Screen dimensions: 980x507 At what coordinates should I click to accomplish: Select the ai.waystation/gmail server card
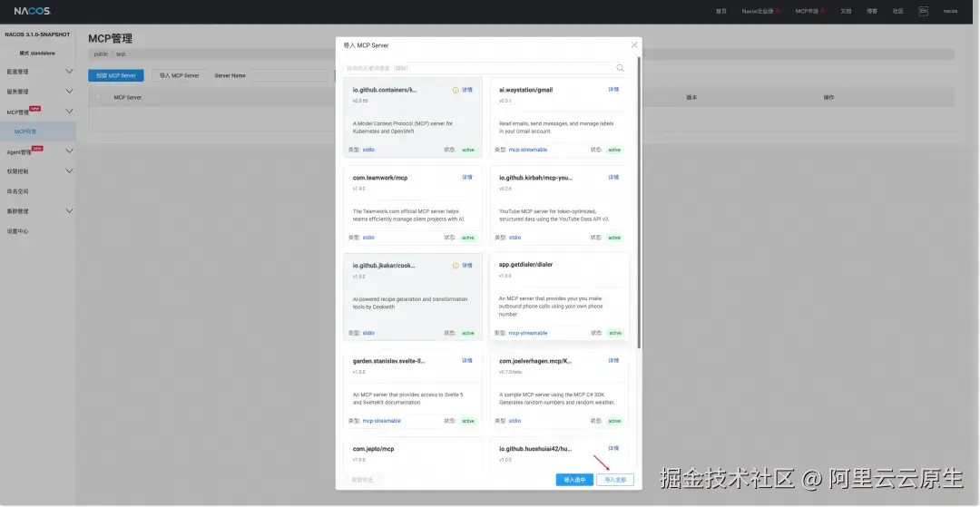[559, 117]
